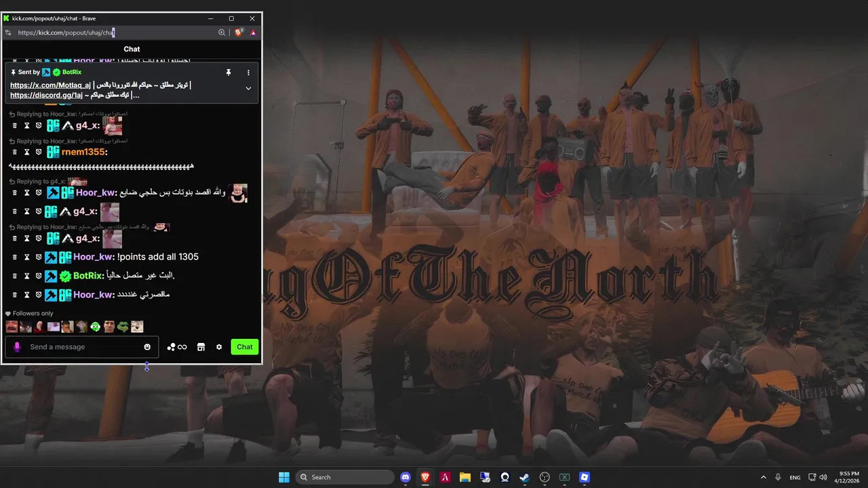Click ban shield icon on 'ماقصرتي' row
The height and width of the screenshot is (488, 868).
pyautogui.click(x=39, y=295)
